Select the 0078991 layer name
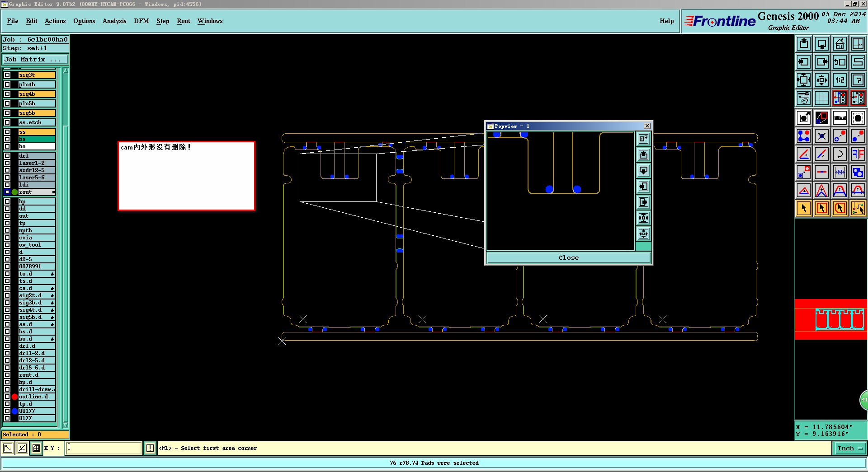This screenshot has height=472, width=868. (37, 266)
